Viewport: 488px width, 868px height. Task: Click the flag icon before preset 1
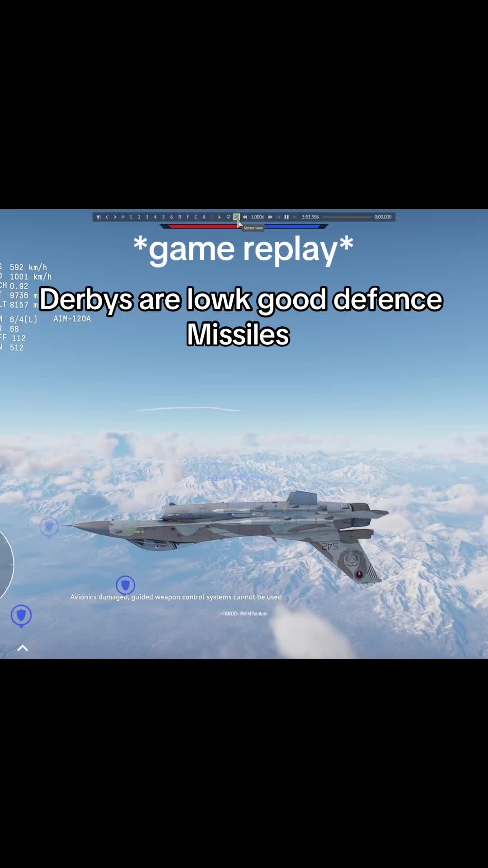(123, 217)
